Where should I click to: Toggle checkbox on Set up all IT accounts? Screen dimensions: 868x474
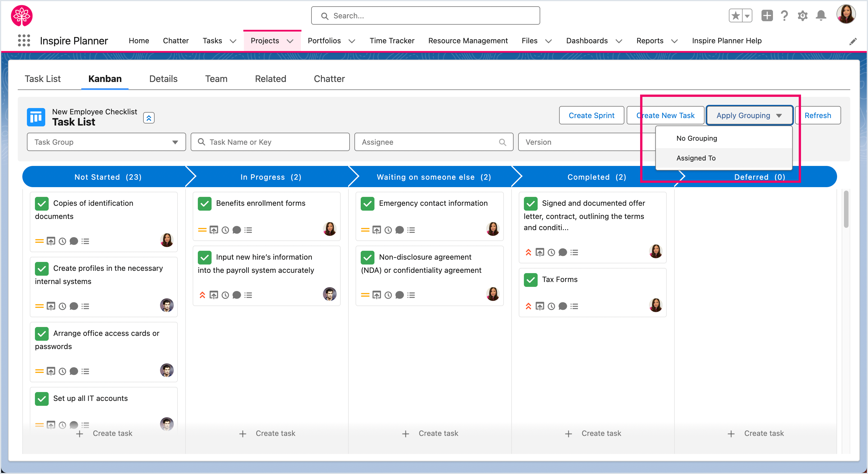point(42,399)
